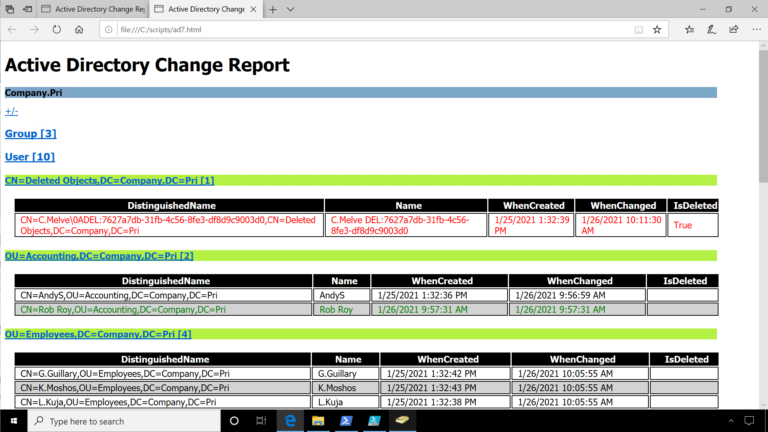Screen dimensions: 768x432
Task: Click the CN=K.Moshos,OU=Employees cell
Action: (x=163, y=388)
